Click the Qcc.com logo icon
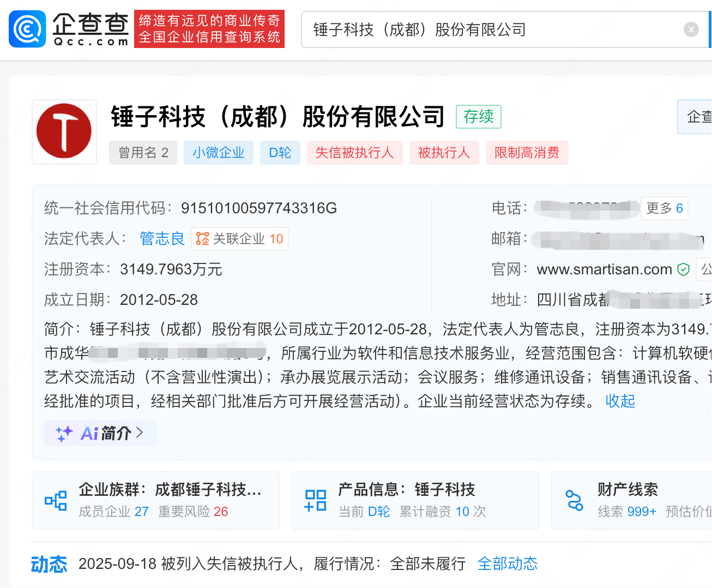712x588 pixels. click(27, 29)
